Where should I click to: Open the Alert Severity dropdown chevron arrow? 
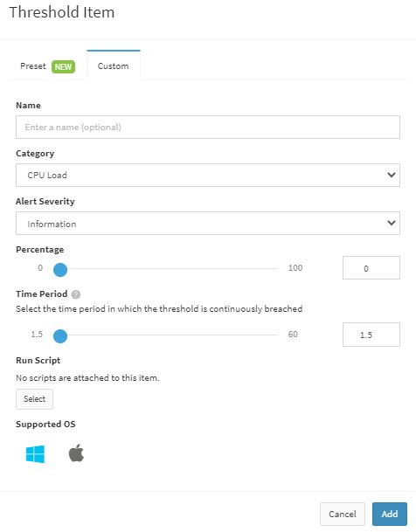pyautogui.click(x=392, y=223)
